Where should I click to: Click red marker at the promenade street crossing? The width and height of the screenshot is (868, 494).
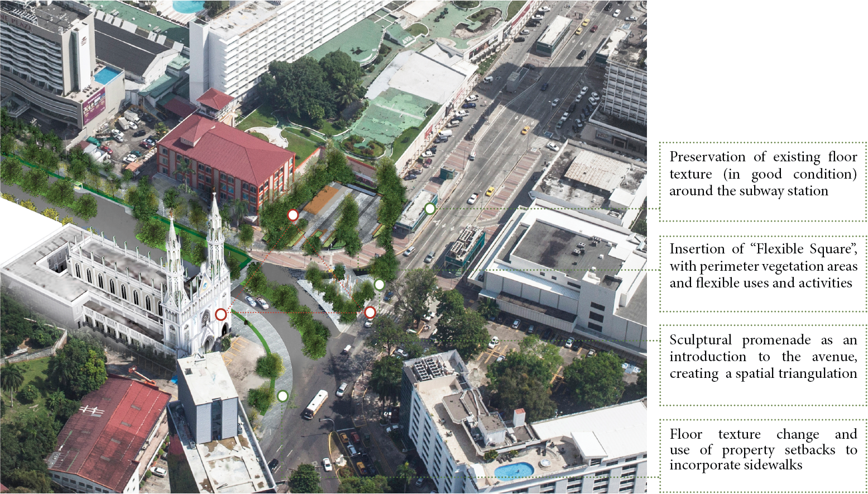pos(370,312)
